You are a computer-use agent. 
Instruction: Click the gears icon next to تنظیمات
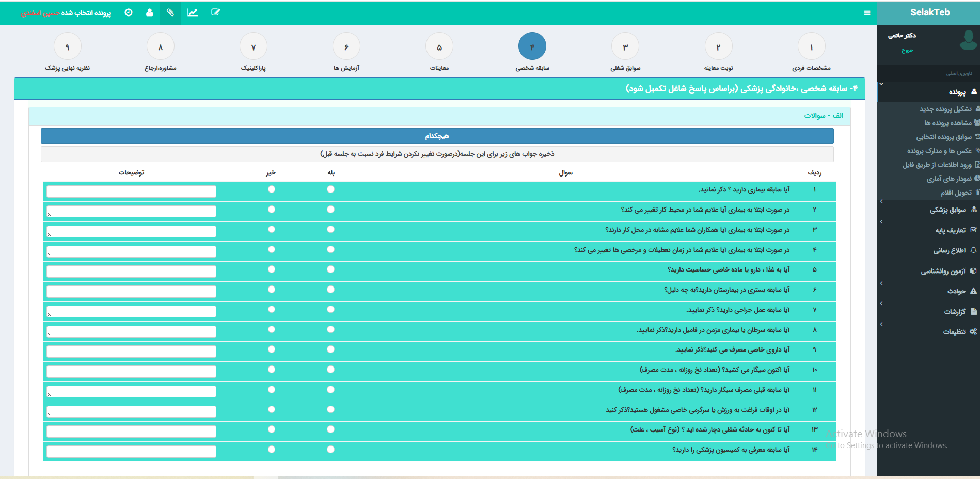973,331
